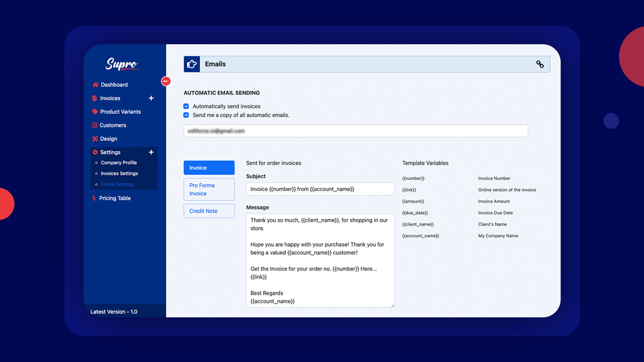Click the Invoice Due Date description

click(x=496, y=213)
